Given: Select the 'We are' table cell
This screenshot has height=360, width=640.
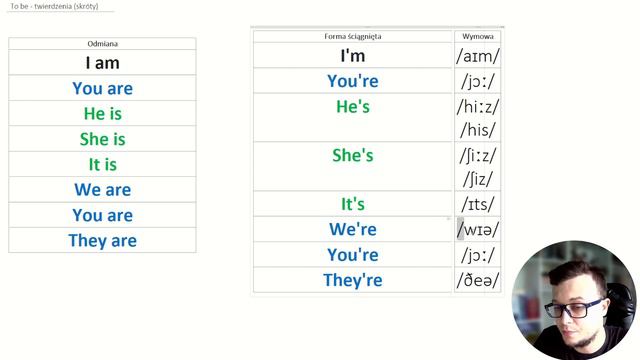Looking at the screenshot, I should [x=102, y=190].
